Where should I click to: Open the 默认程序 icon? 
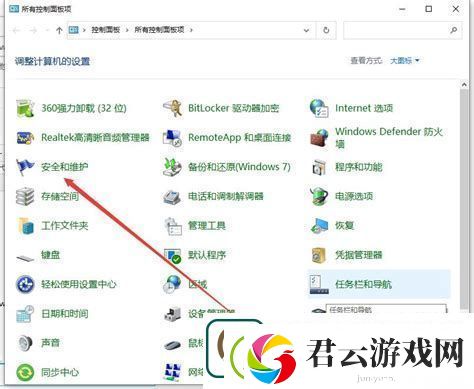point(173,255)
